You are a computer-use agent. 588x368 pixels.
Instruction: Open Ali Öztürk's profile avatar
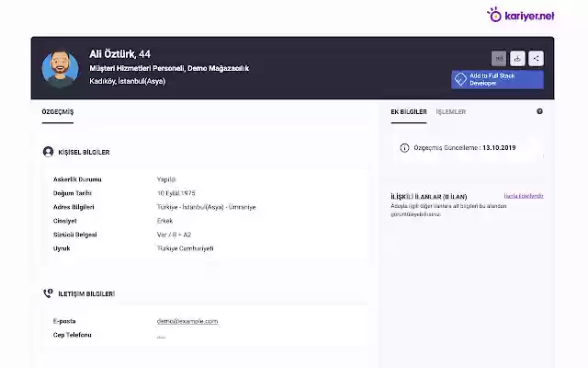(60, 69)
